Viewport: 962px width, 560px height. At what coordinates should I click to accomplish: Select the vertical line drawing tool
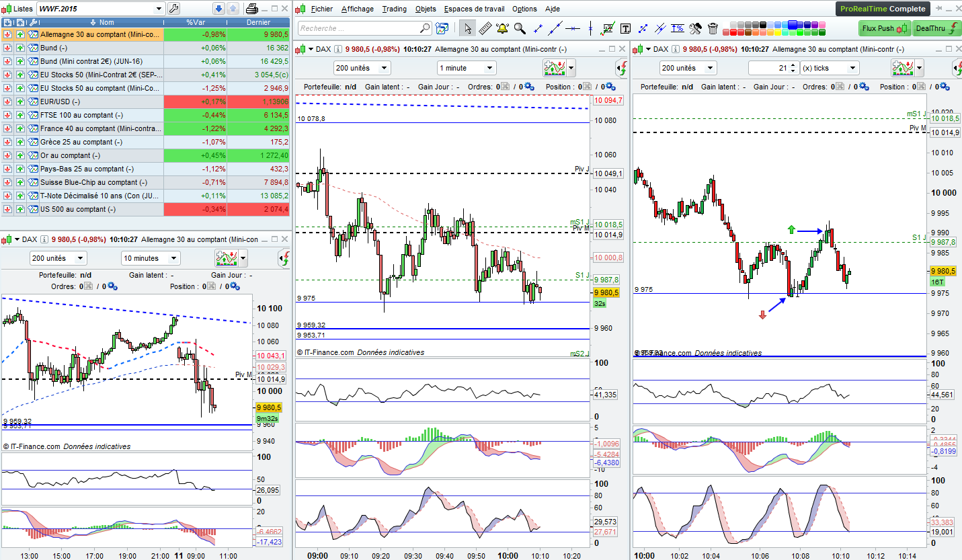[x=591, y=28]
